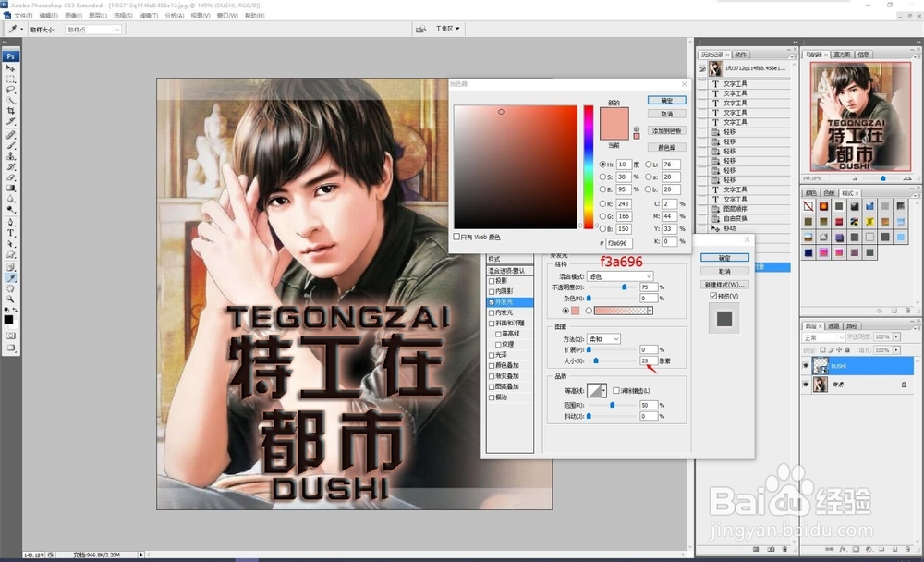
Task: Click 确定 in layer style dialog
Action: coord(724,258)
